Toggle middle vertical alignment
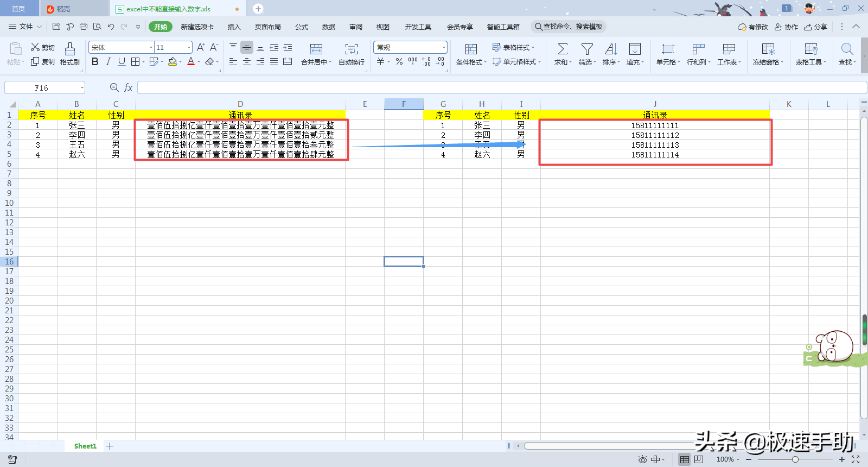Image resolution: width=868 pixels, height=467 pixels. pyautogui.click(x=247, y=47)
